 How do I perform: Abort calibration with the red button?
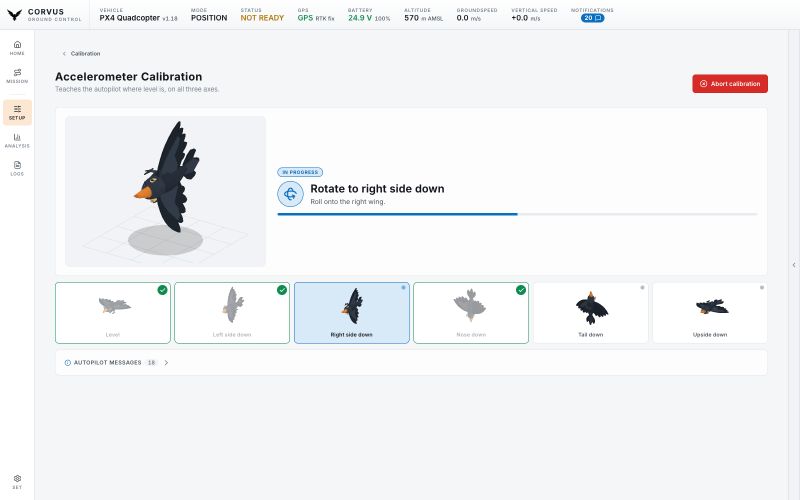730,84
